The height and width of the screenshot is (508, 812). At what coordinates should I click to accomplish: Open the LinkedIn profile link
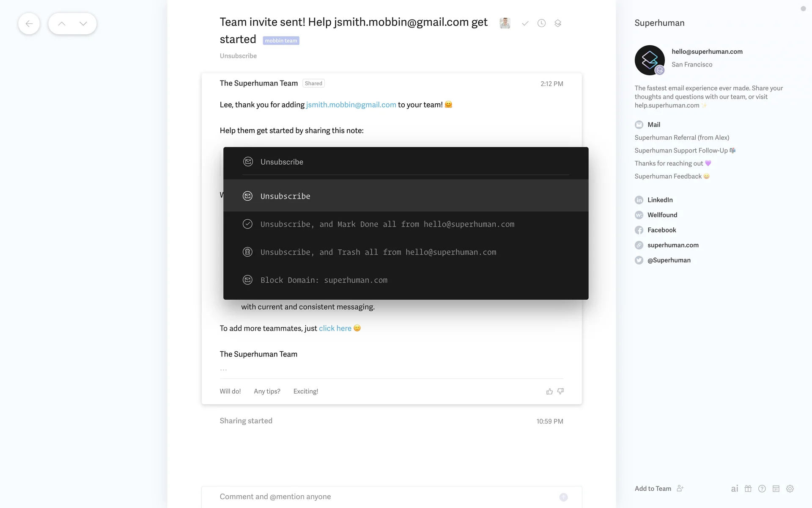(660, 200)
